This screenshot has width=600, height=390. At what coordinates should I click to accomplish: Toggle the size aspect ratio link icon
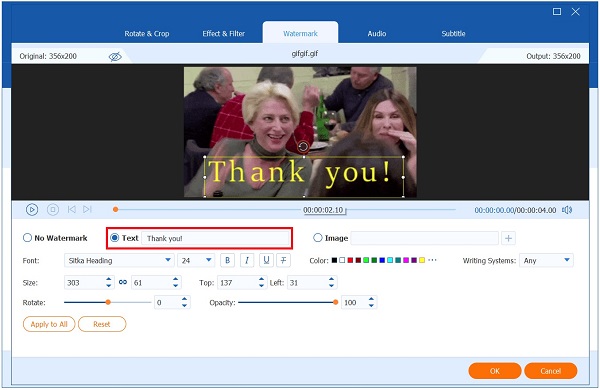(123, 282)
